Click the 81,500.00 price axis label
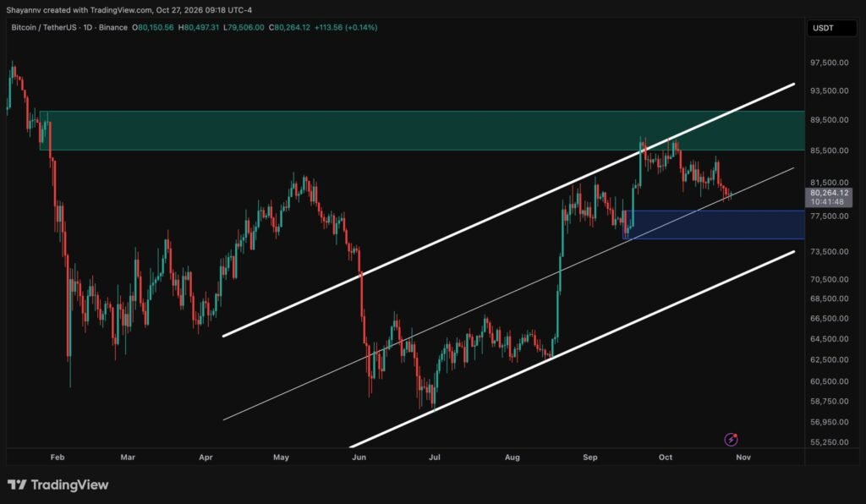Image resolution: width=866 pixels, height=504 pixels. 829,182
